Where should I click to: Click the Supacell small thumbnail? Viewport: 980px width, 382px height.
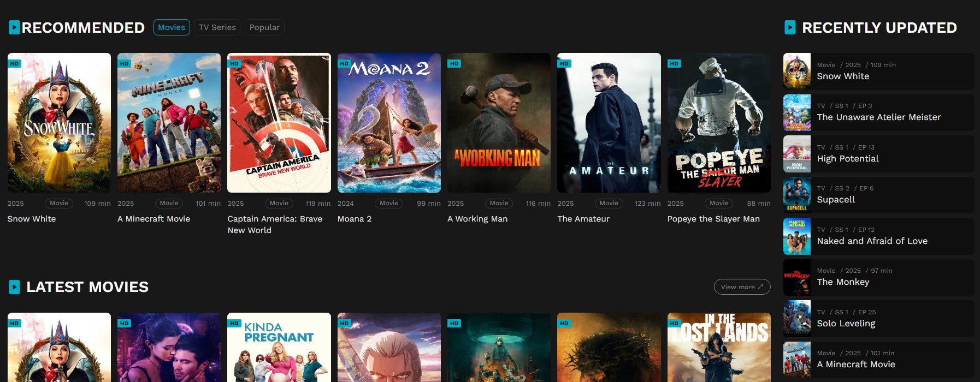pyautogui.click(x=797, y=195)
